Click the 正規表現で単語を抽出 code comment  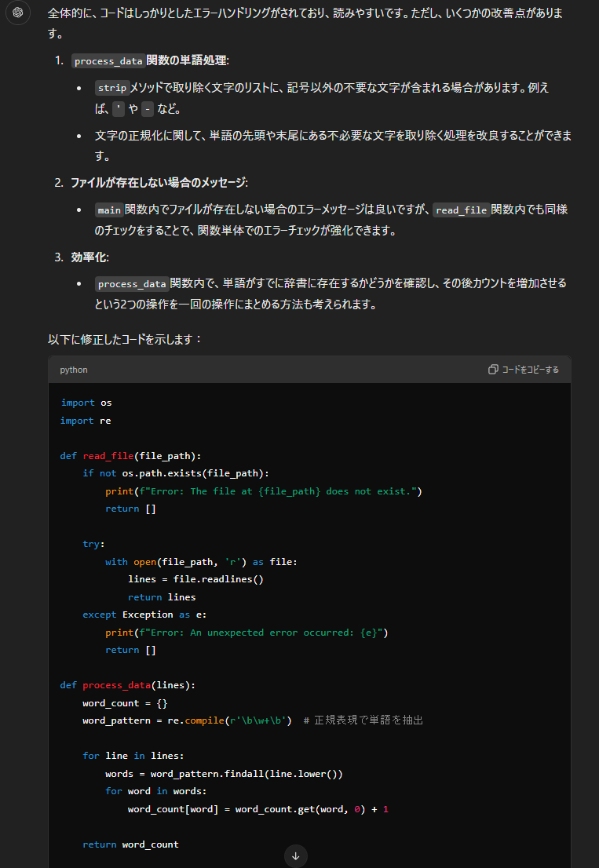pos(368,720)
